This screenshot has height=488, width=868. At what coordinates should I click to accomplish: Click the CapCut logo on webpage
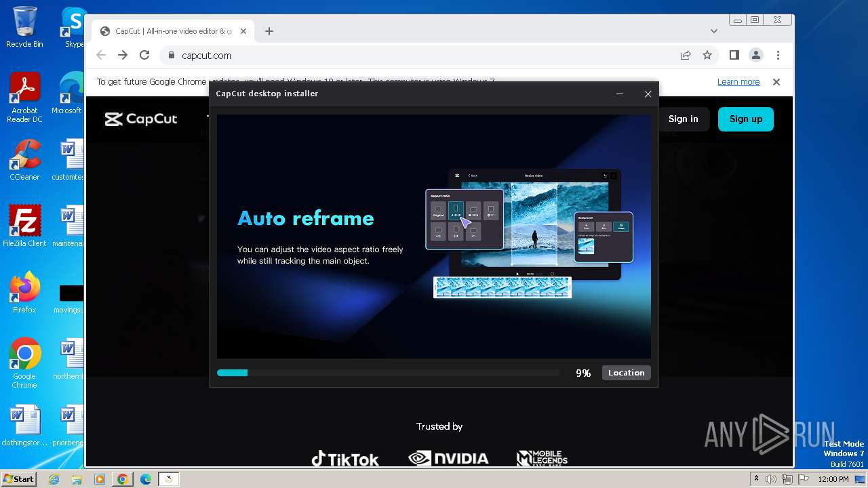pyautogui.click(x=141, y=119)
